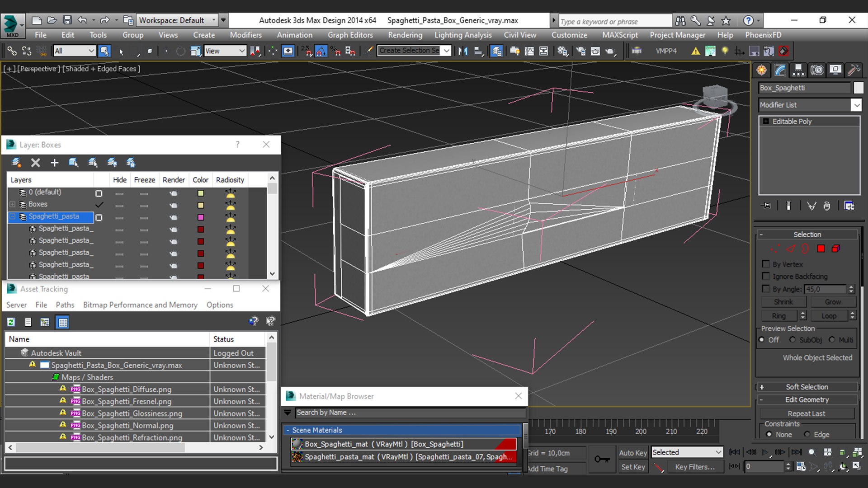Open the Modifier List dropdown

point(856,105)
